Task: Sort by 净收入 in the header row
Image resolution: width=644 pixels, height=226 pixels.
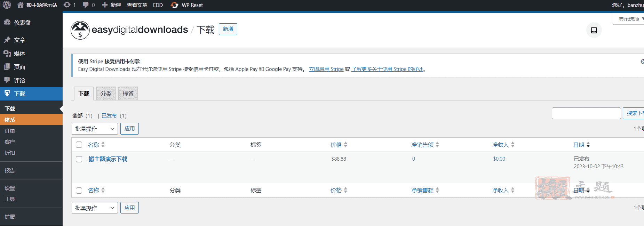Action: 503,145
